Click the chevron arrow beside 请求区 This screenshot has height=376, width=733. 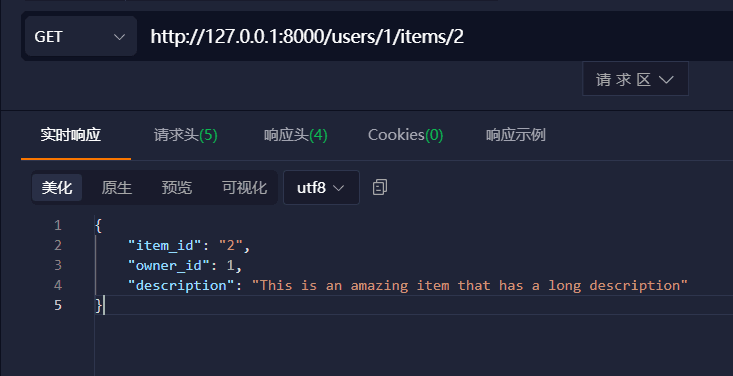[x=666, y=80]
